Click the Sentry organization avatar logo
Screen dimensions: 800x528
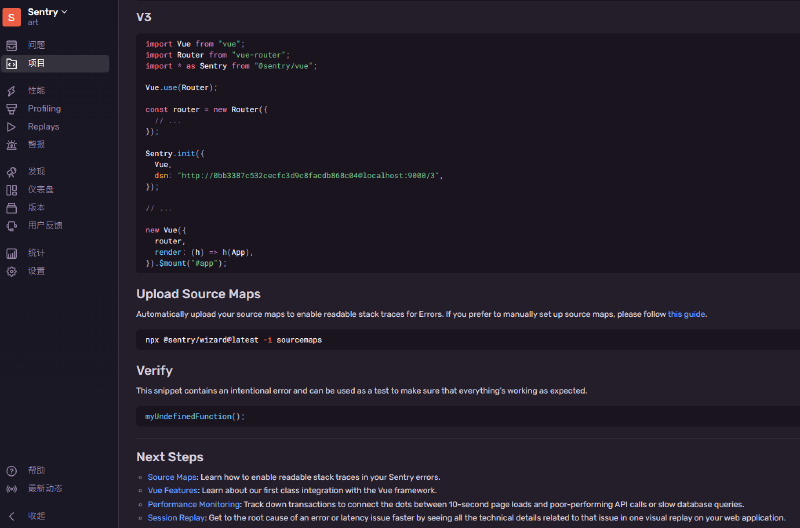pos(13,16)
